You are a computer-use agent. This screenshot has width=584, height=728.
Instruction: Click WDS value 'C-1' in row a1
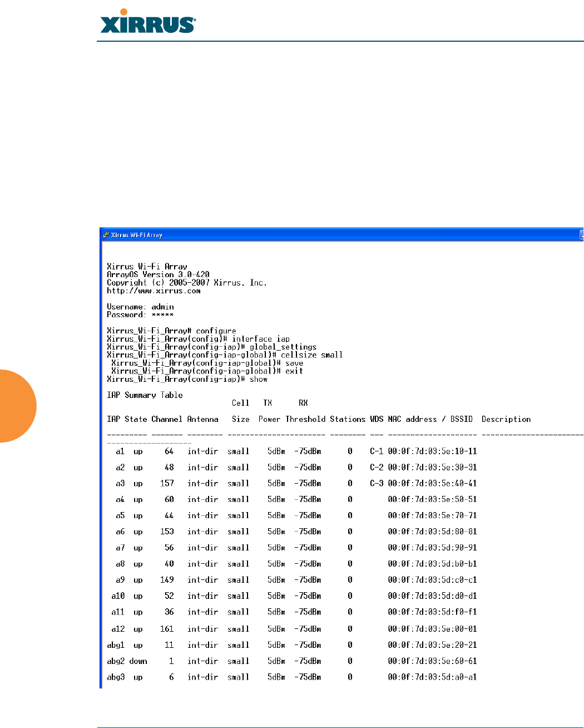pos(377,451)
